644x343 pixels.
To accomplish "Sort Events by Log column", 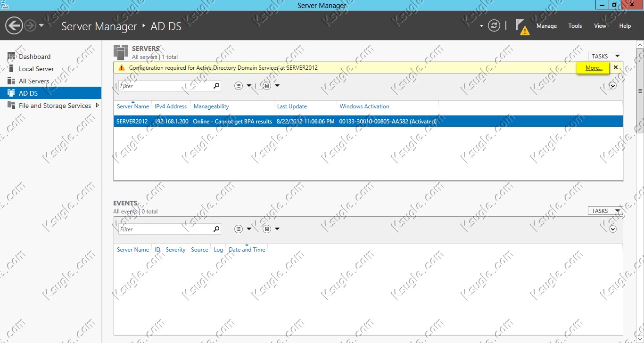I will pos(218,250).
